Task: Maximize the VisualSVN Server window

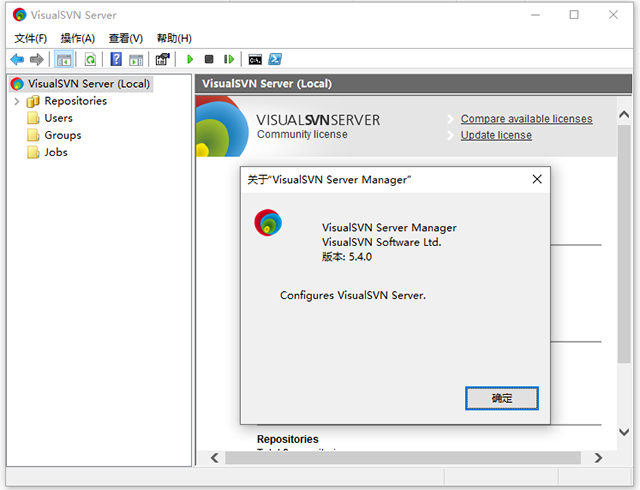Action: click(x=574, y=15)
